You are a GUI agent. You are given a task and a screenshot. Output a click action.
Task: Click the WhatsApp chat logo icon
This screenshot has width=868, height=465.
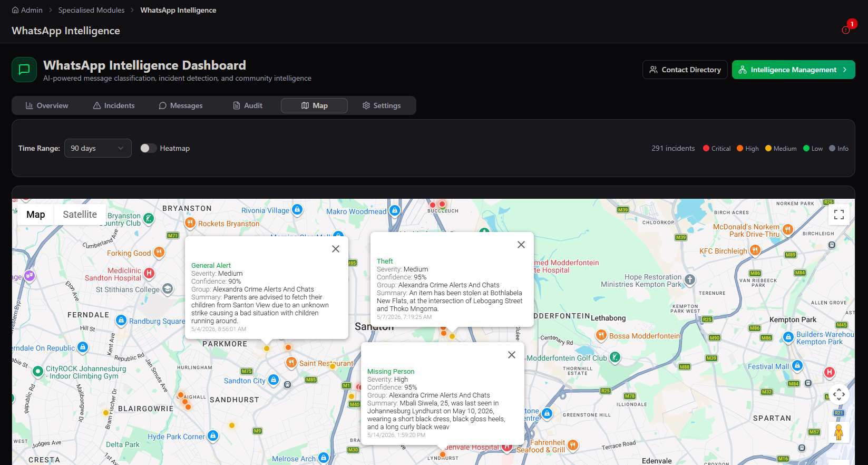[x=24, y=70]
